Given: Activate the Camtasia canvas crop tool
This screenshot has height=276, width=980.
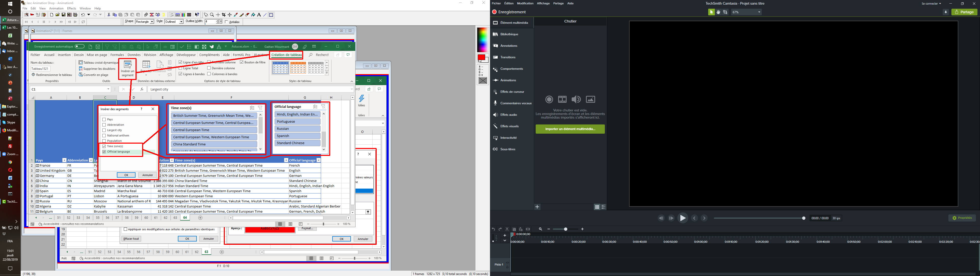Looking at the screenshot, I should click(x=725, y=12).
